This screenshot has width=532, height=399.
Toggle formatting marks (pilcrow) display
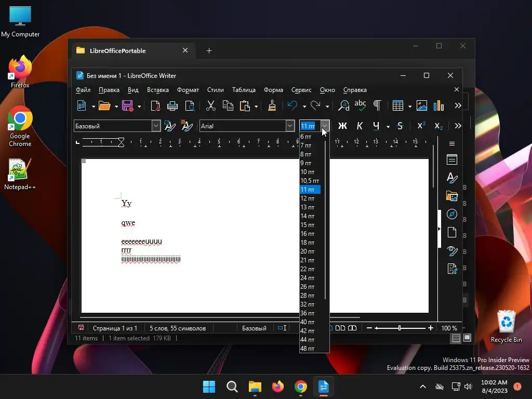pyautogui.click(x=377, y=106)
